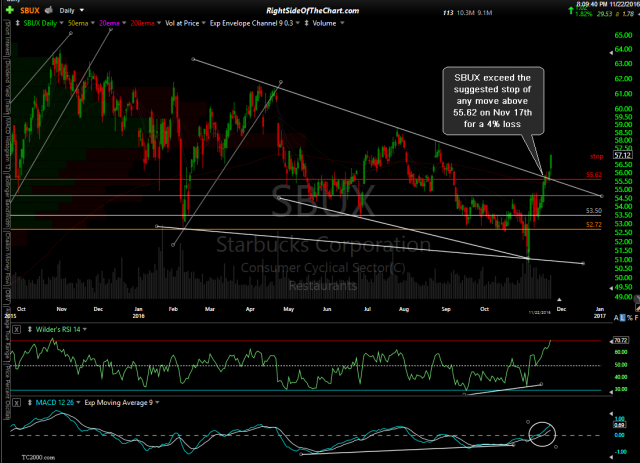Open the 50ema dropdown arrow
640x463 pixels.
coord(93,24)
